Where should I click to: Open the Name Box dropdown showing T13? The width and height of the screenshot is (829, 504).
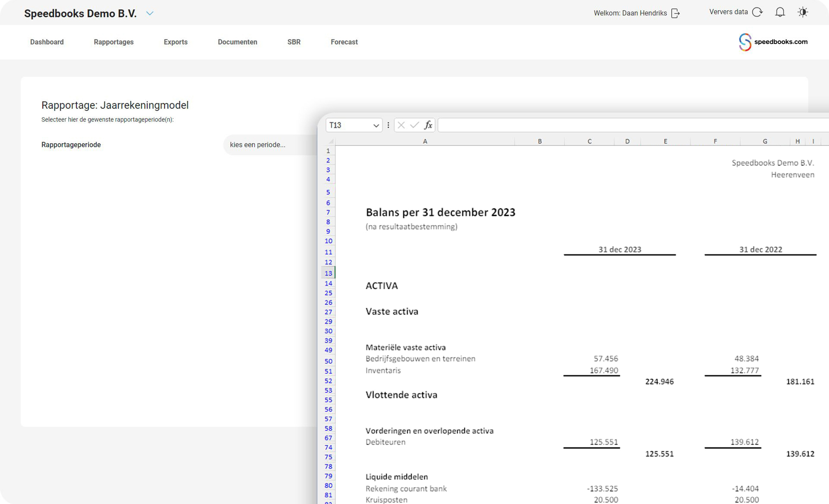click(x=376, y=126)
